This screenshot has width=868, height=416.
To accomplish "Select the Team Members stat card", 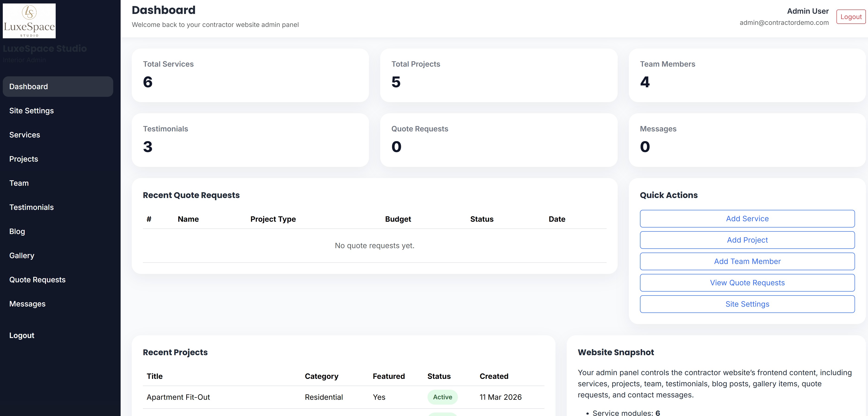I will 747,75.
